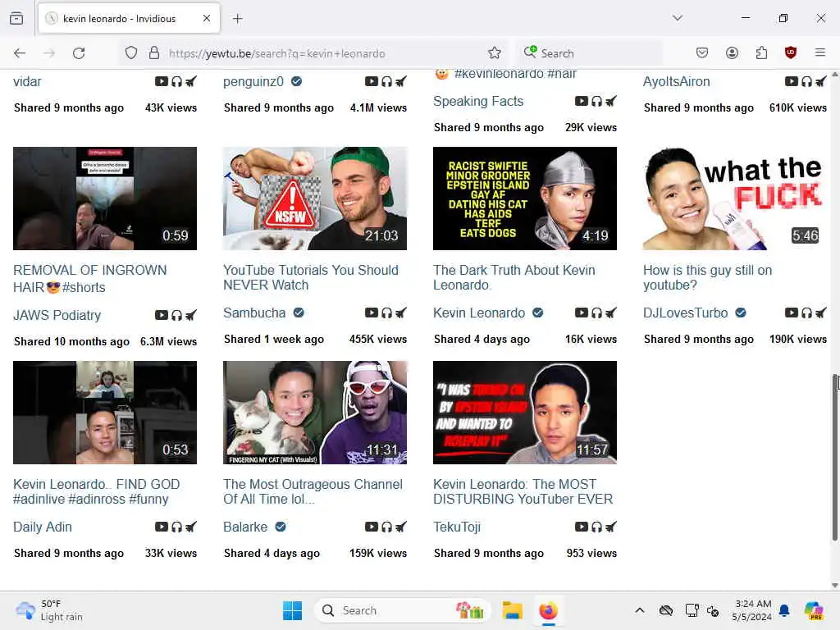This screenshot has width=840, height=630.
Task: Close the kevin leonardo tab
Action: coord(207,19)
